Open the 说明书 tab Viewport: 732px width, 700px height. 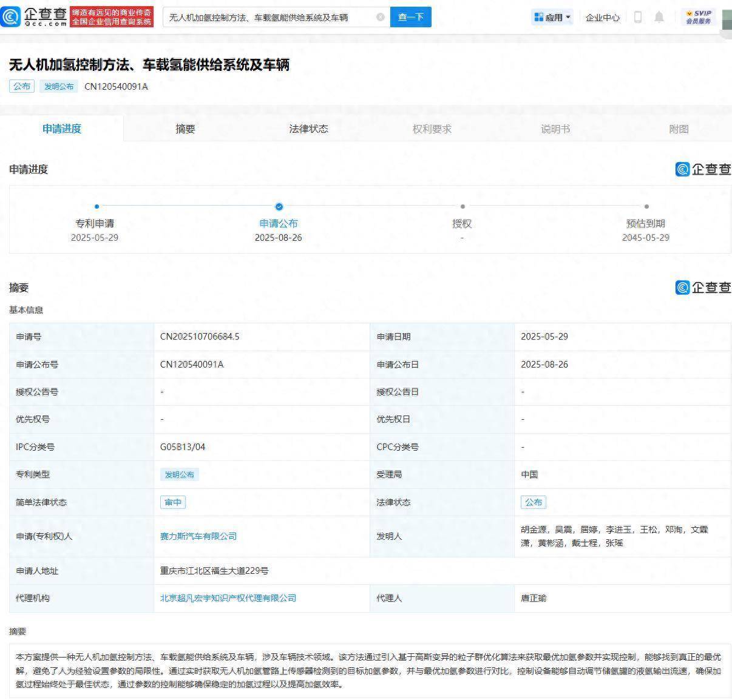[x=555, y=129]
